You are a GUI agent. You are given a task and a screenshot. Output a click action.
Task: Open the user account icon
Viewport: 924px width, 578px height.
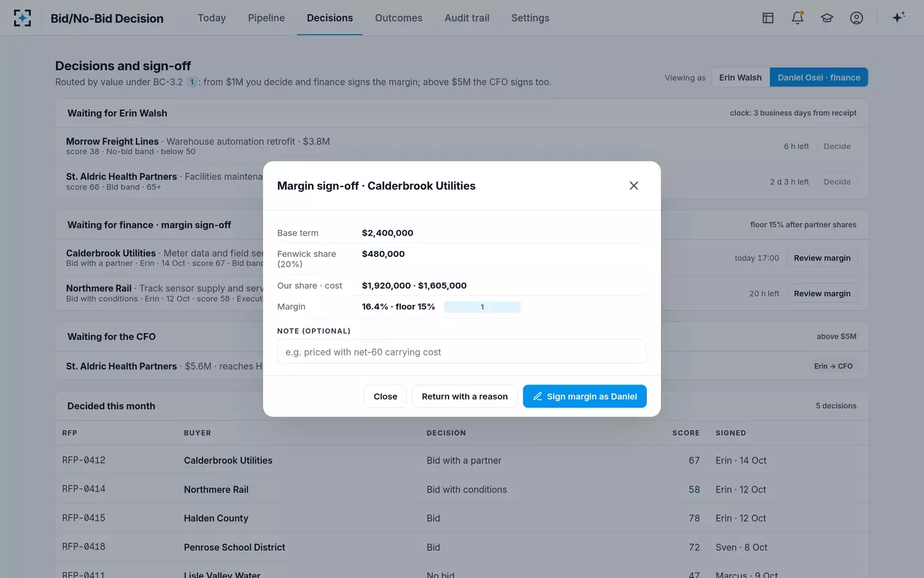[857, 18]
